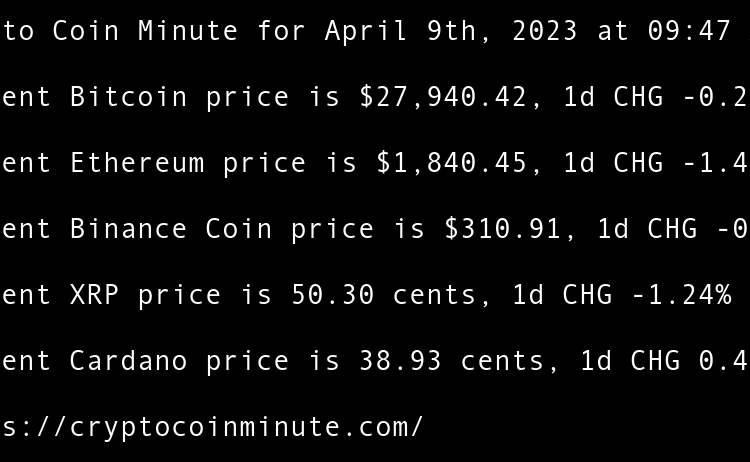The image size is (750, 462).
Task: Click the XRP ticker text
Action: [94, 295]
